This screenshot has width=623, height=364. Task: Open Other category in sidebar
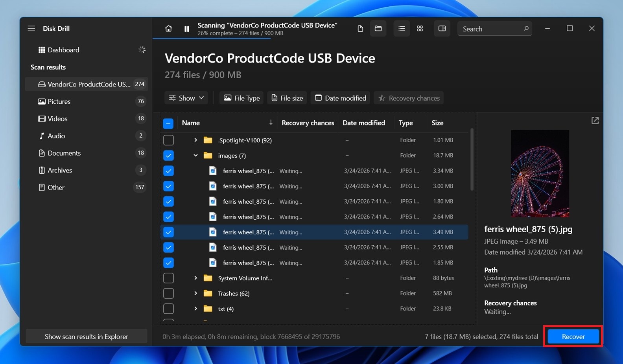87,188
